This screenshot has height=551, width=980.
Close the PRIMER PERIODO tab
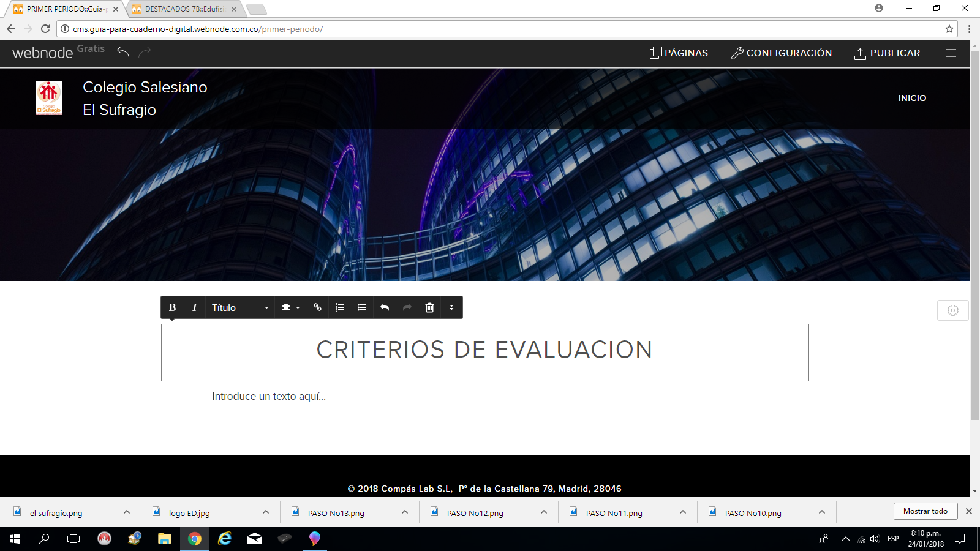pos(116,9)
